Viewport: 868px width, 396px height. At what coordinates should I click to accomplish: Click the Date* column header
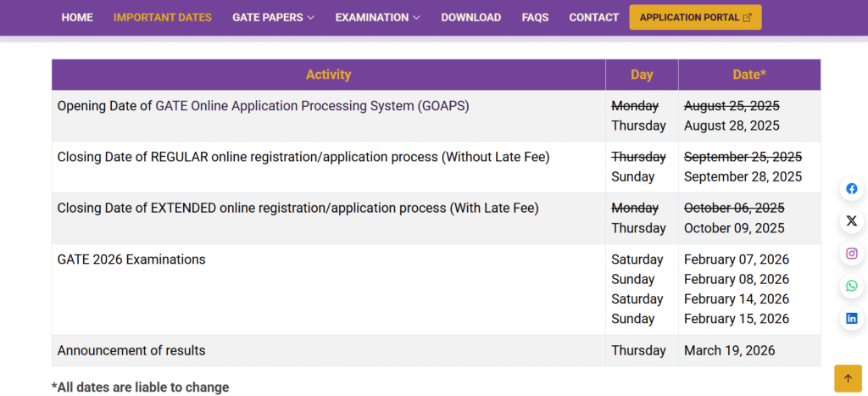click(x=748, y=75)
